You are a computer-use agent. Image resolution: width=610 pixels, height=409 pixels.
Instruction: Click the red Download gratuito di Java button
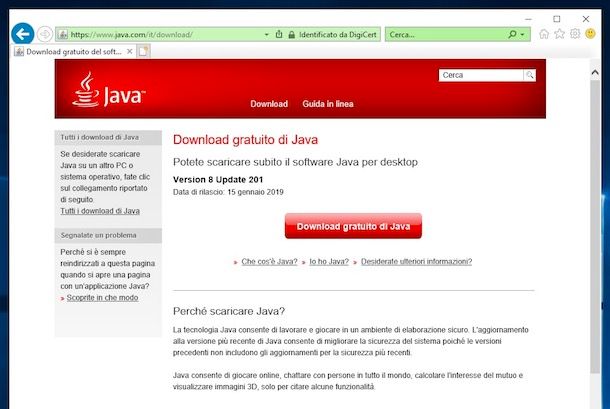point(353,226)
